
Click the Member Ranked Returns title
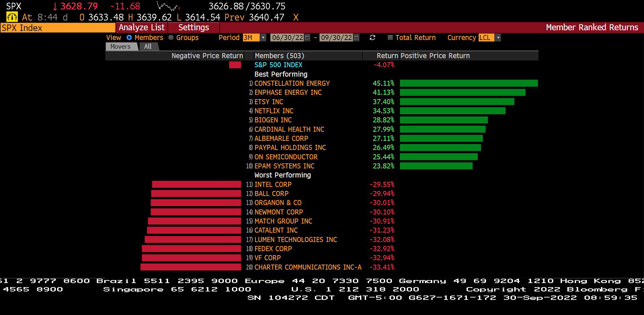coord(592,28)
